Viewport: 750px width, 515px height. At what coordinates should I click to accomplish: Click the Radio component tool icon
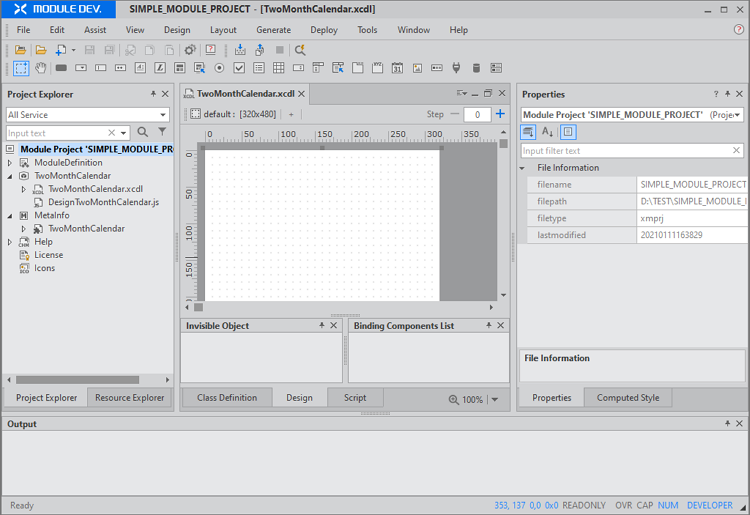[x=219, y=68]
